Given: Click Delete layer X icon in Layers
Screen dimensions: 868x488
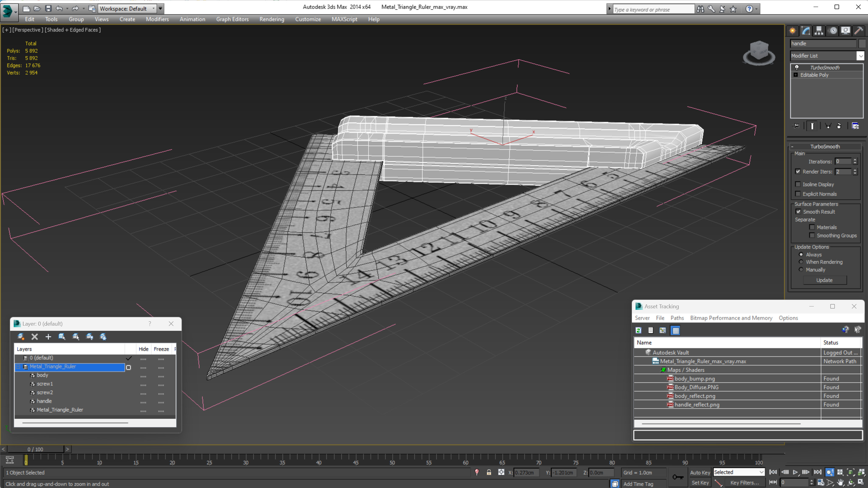Looking at the screenshot, I should (x=34, y=337).
